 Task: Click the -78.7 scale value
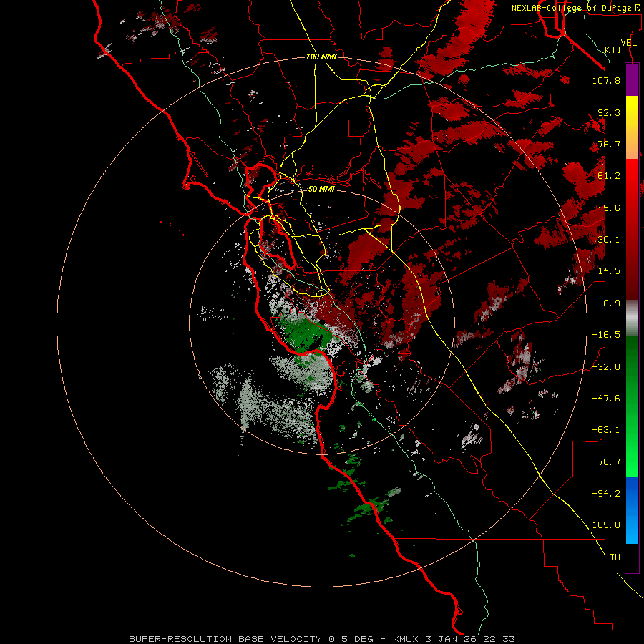pos(606,462)
